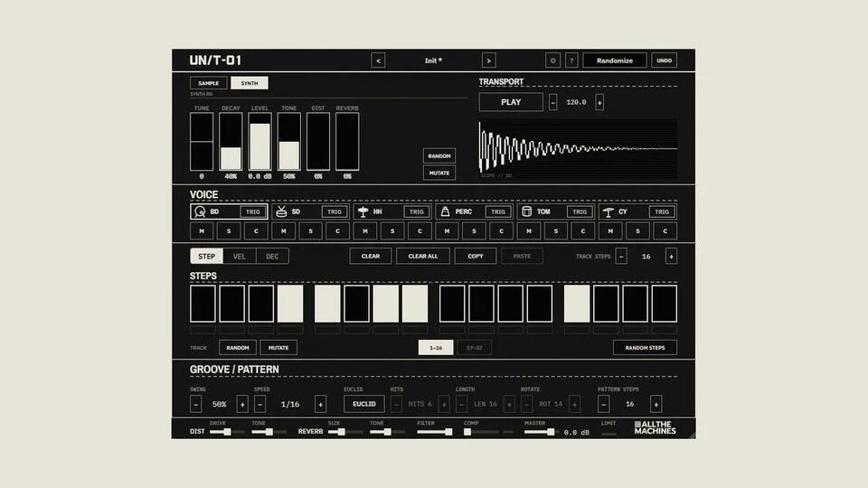
Task: Select the STEP edit mode tab
Action: click(x=206, y=256)
